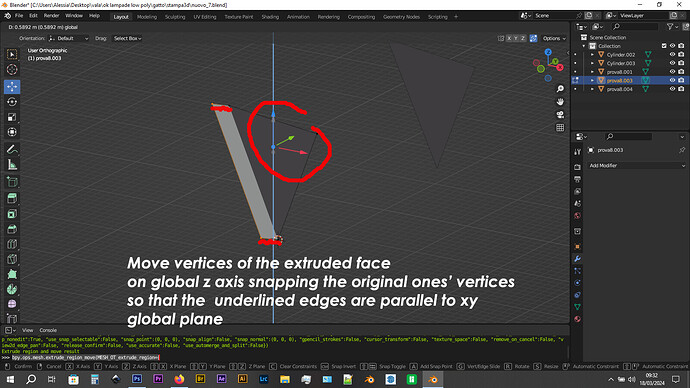Toggle the mesh symmetry Z button
Viewport: 690px width, 388px height.
pyautogui.click(x=523, y=38)
